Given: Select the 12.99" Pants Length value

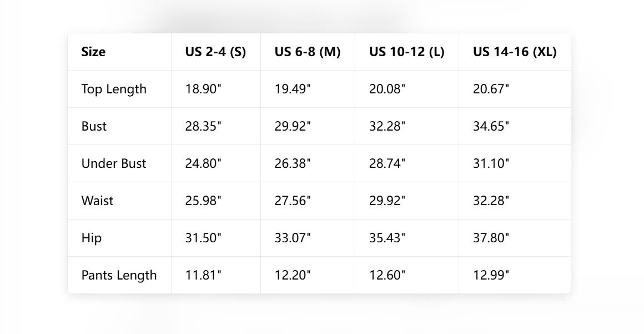Looking at the screenshot, I should coord(491,275).
